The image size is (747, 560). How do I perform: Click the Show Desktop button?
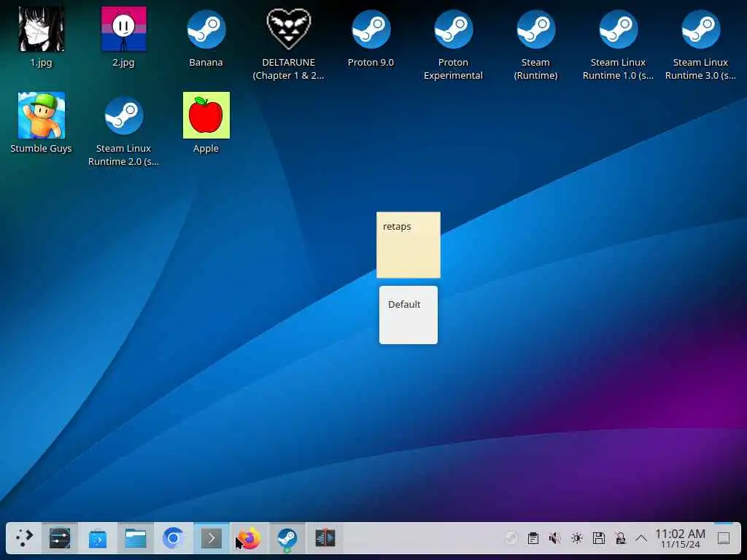(x=724, y=538)
